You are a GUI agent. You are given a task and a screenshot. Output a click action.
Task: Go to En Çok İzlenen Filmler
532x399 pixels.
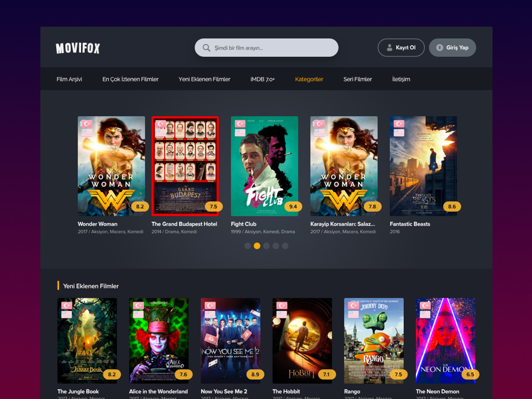click(131, 79)
